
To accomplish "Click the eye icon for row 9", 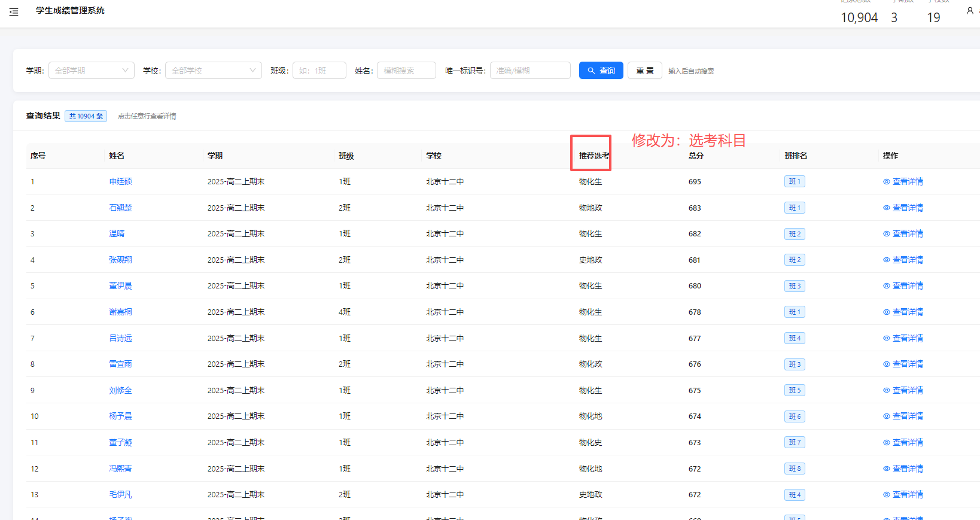I will click(886, 390).
